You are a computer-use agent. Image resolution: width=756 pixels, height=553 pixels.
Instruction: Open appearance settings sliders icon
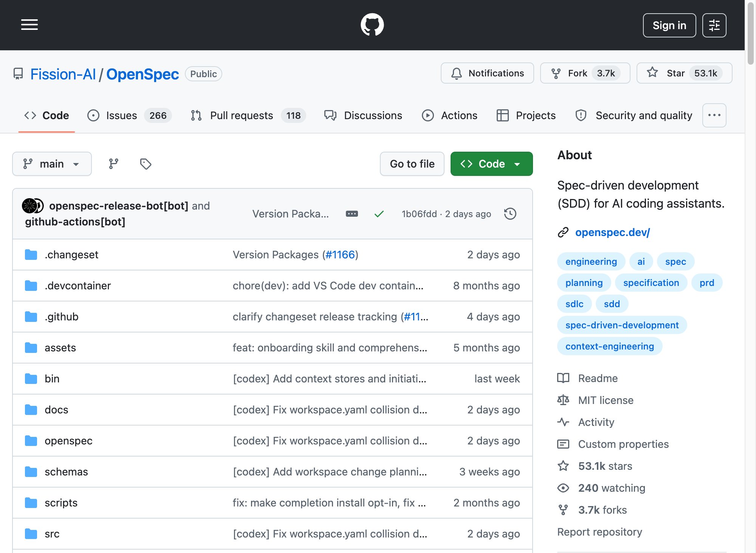pos(714,25)
